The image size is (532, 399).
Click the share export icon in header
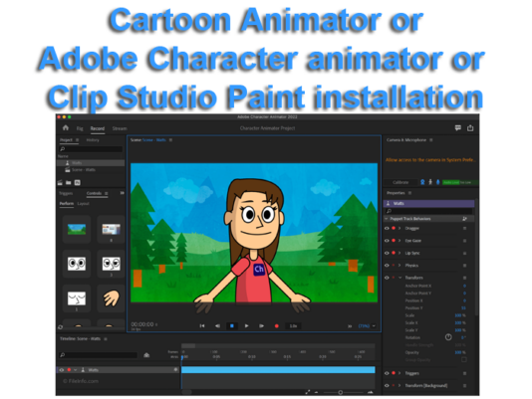pos(470,127)
